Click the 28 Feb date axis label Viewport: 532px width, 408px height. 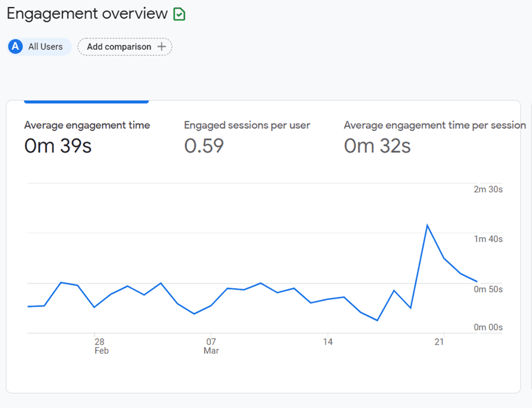tap(101, 346)
